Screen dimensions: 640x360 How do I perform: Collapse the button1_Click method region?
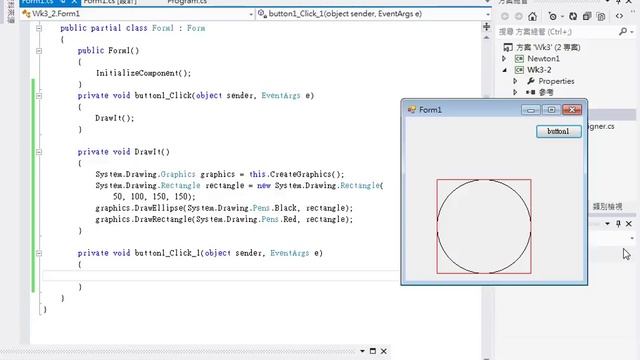(39, 96)
